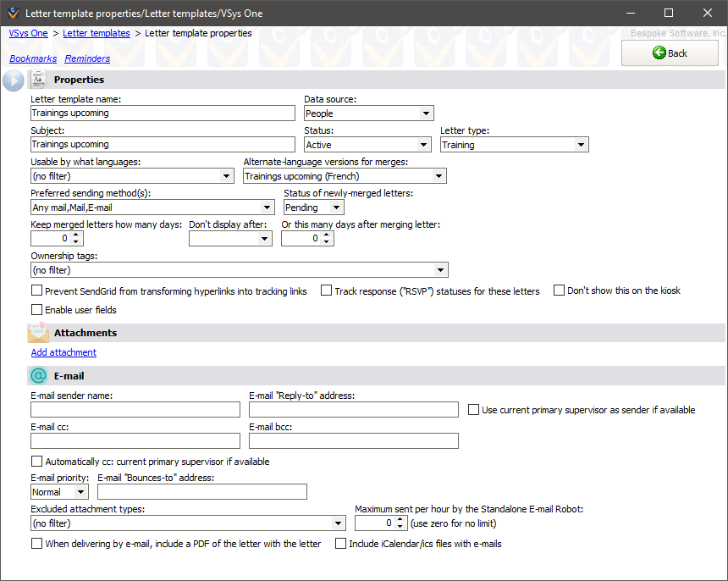This screenshot has height=581, width=728.
Task: Click the E-mail section @ icon
Action: tap(37, 375)
